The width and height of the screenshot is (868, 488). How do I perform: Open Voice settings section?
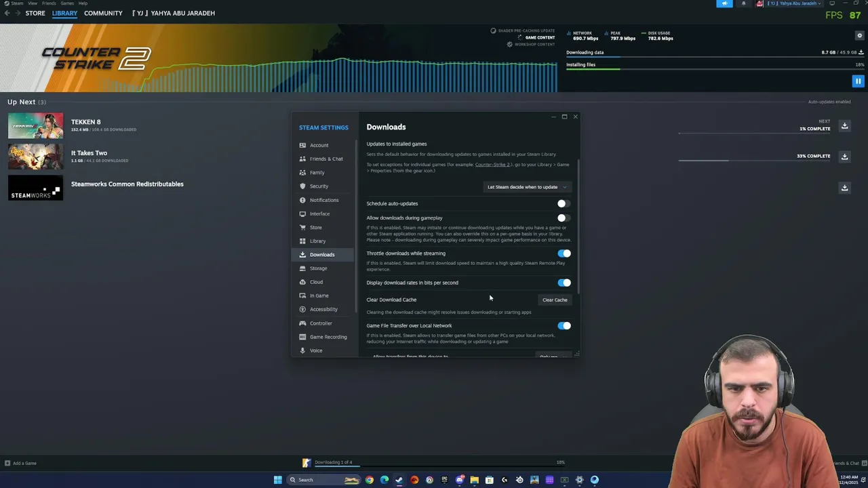322,350
